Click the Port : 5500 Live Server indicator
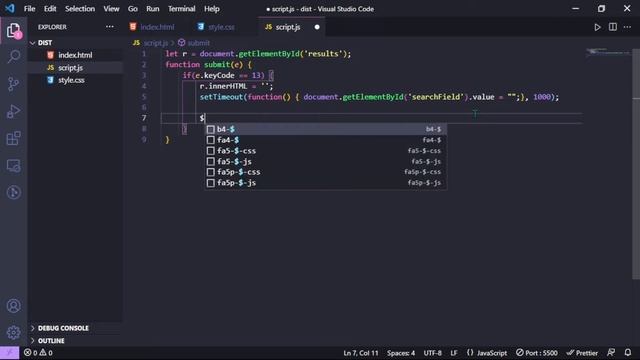 [537, 353]
